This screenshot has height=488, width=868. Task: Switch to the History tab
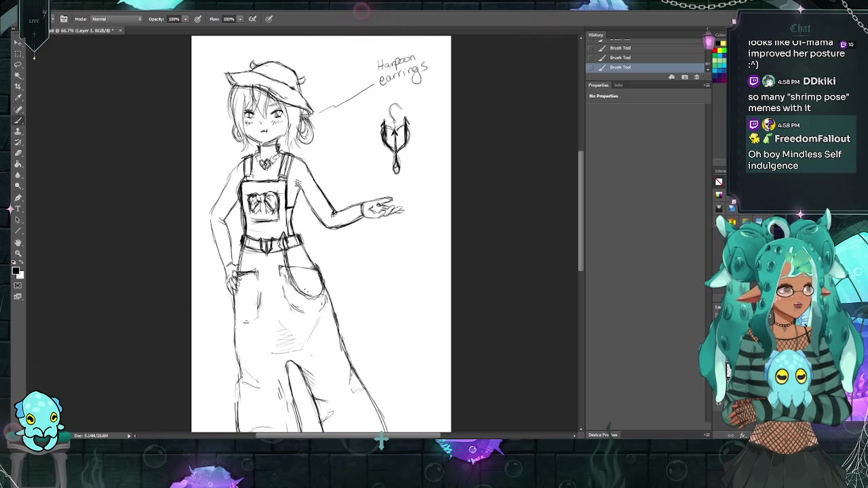(x=595, y=35)
